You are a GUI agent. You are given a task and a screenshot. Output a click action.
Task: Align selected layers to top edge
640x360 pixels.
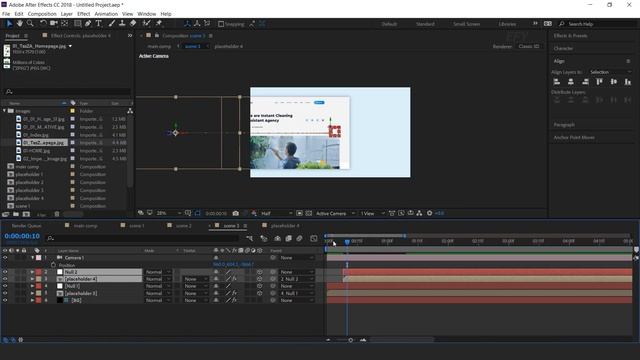tap(599, 82)
